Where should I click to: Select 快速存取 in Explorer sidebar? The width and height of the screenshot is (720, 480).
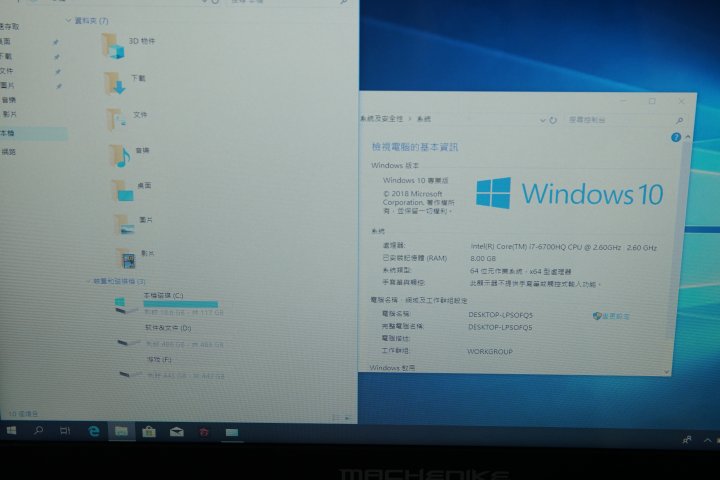coord(9,27)
